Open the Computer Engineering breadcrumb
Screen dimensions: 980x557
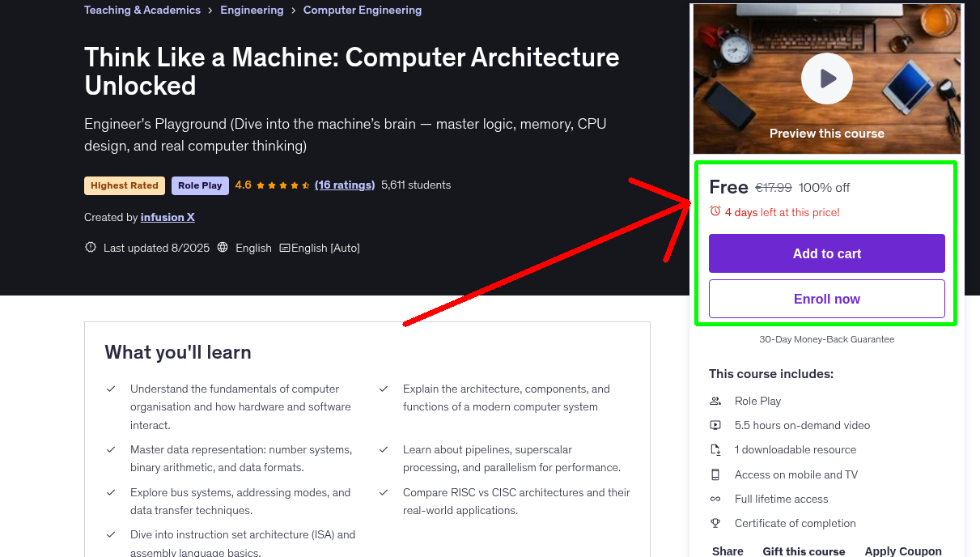pyautogui.click(x=362, y=10)
